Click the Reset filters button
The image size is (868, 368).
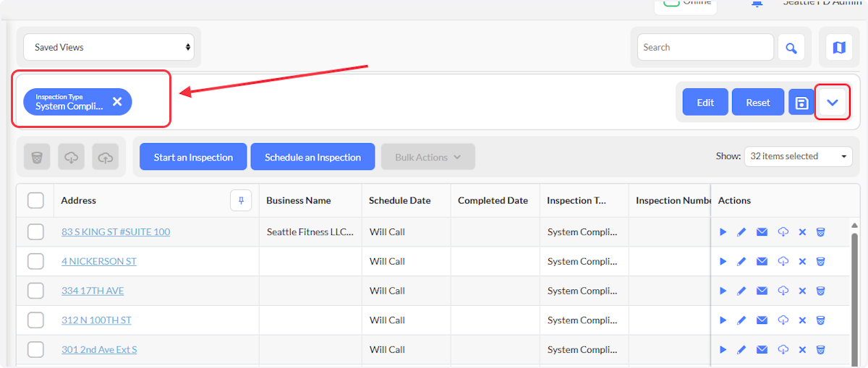pyautogui.click(x=758, y=103)
